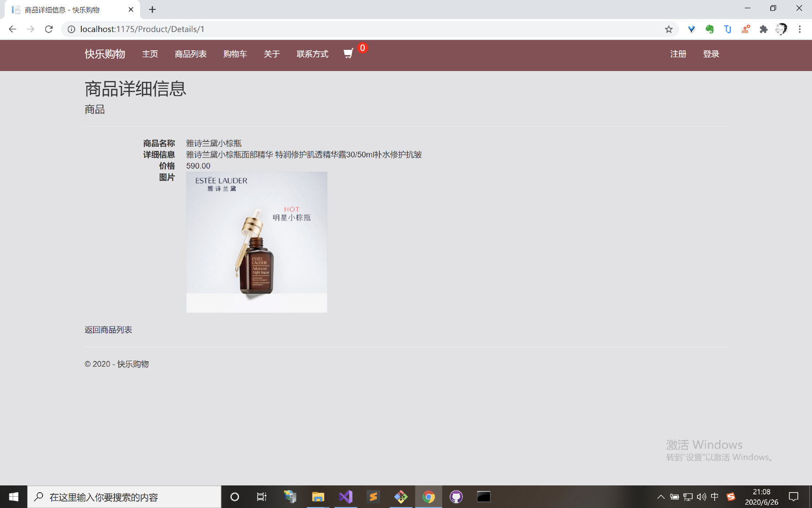Viewport: 812px width, 508px height.
Task: Reload the page with refresh icon
Action: (x=49, y=29)
